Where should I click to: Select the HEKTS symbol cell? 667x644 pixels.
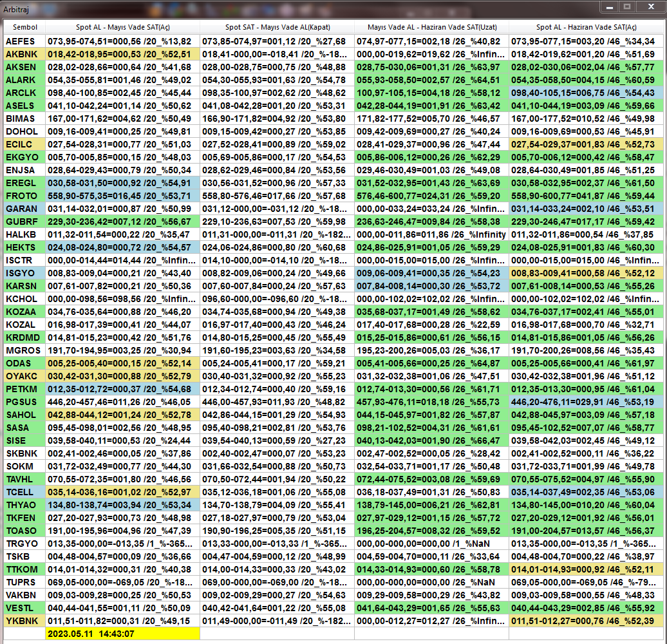click(24, 247)
